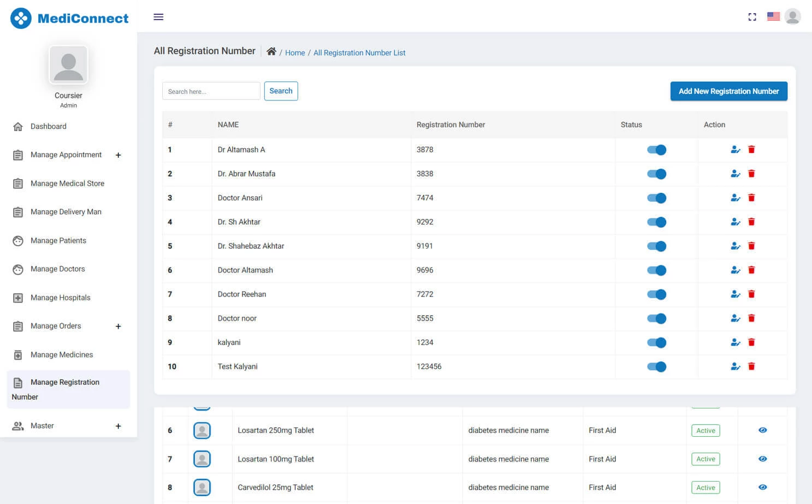Delete Dr. Abrar Mustafa registration entry
Image resolution: width=812 pixels, height=504 pixels.
751,174
